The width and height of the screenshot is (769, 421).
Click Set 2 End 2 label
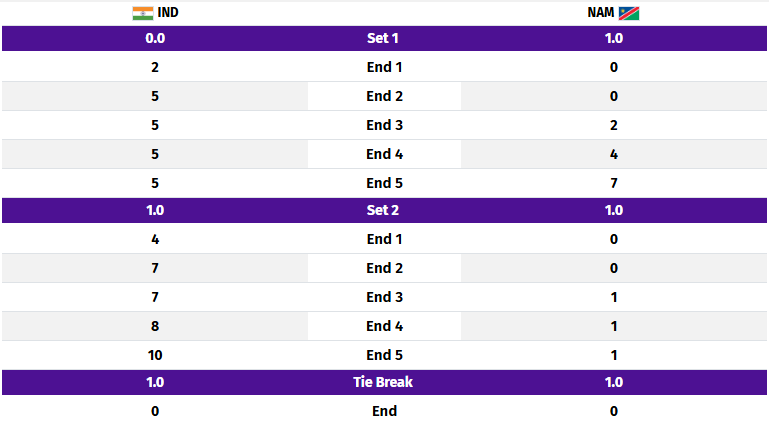tap(384, 268)
